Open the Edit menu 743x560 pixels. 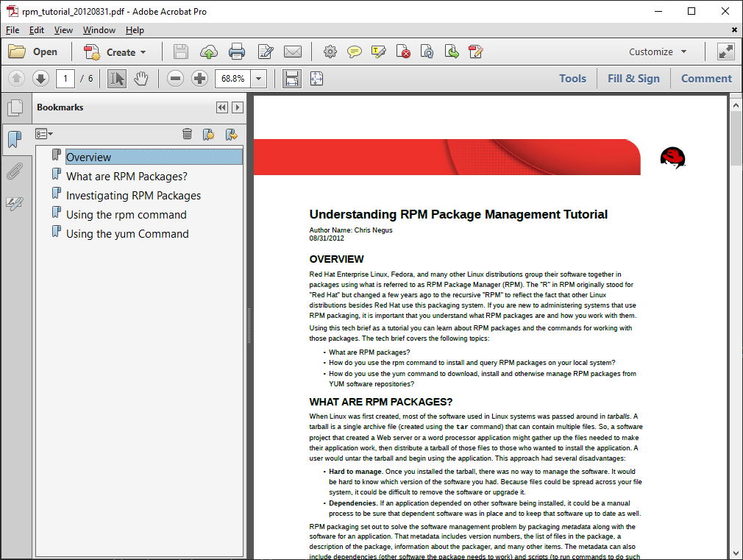[37, 30]
